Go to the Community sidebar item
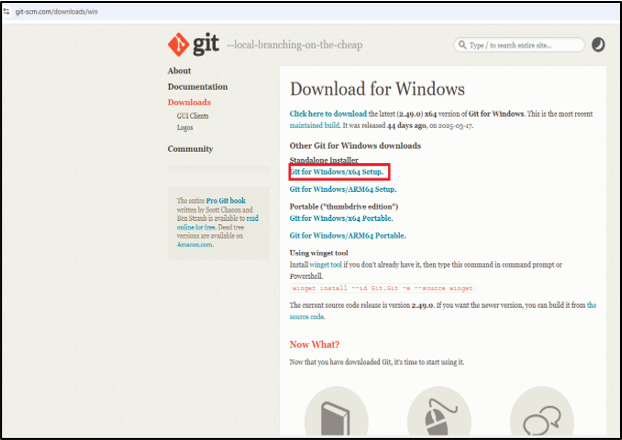The height and width of the screenshot is (440, 622). tap(190, 149)
